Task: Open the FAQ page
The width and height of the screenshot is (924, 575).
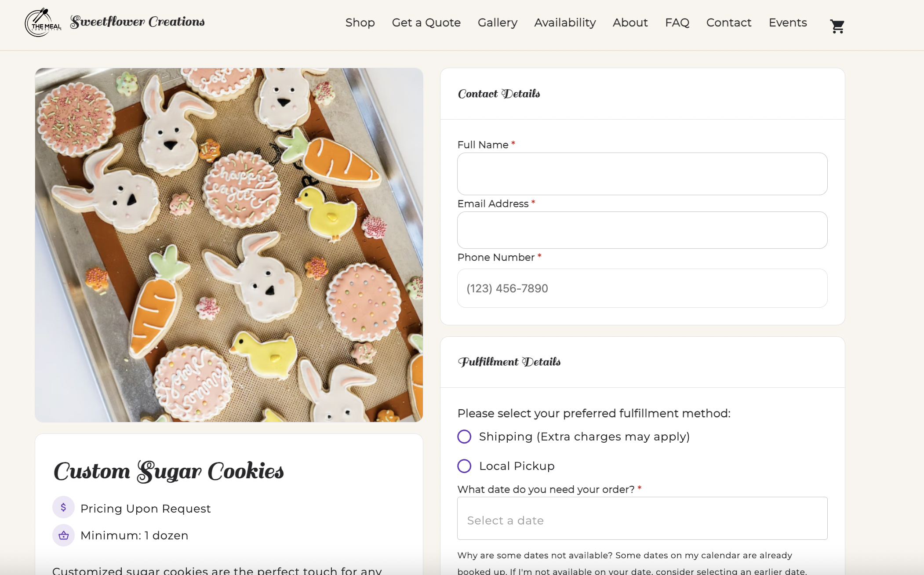Action: click(677, 22)
